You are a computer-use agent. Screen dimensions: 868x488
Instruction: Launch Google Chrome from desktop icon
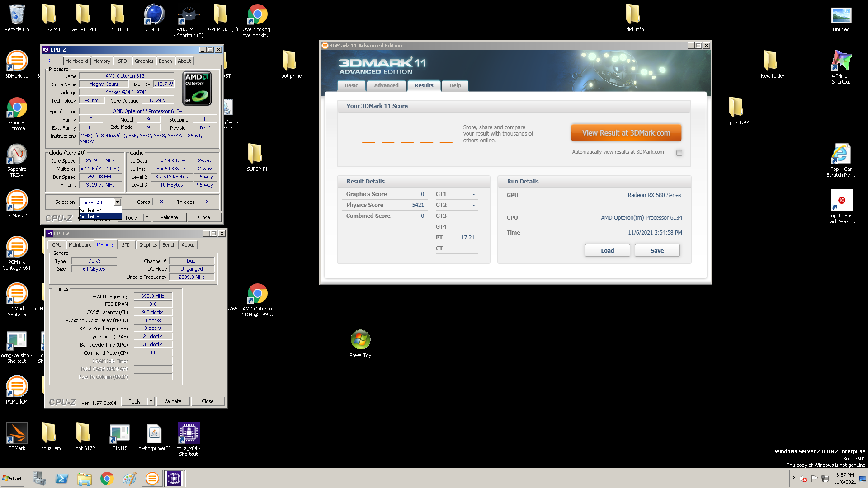click(x=17, y=114)
